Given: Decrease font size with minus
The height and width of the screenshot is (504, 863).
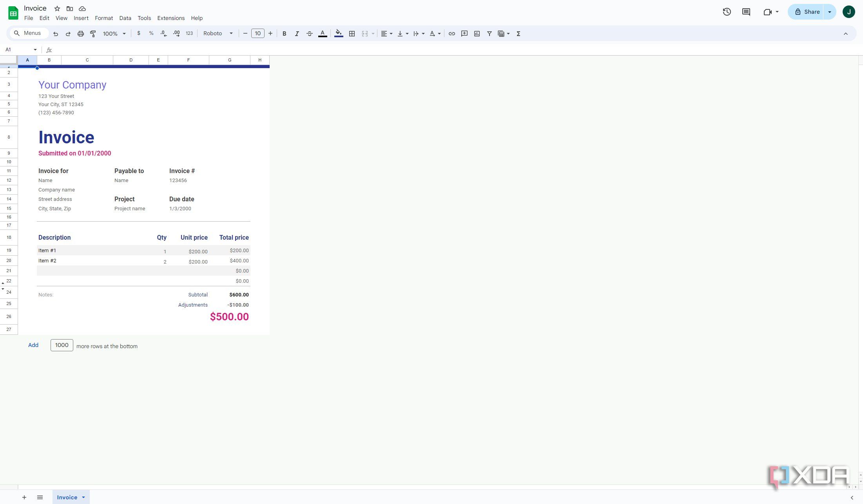Looking at the screenshot, I should [x=245, y=34].
